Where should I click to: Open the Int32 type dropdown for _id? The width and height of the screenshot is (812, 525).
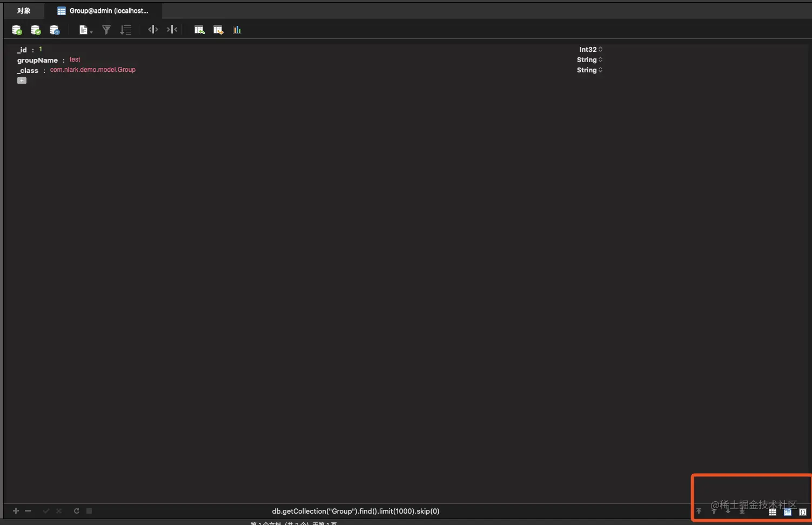point(590,49)
